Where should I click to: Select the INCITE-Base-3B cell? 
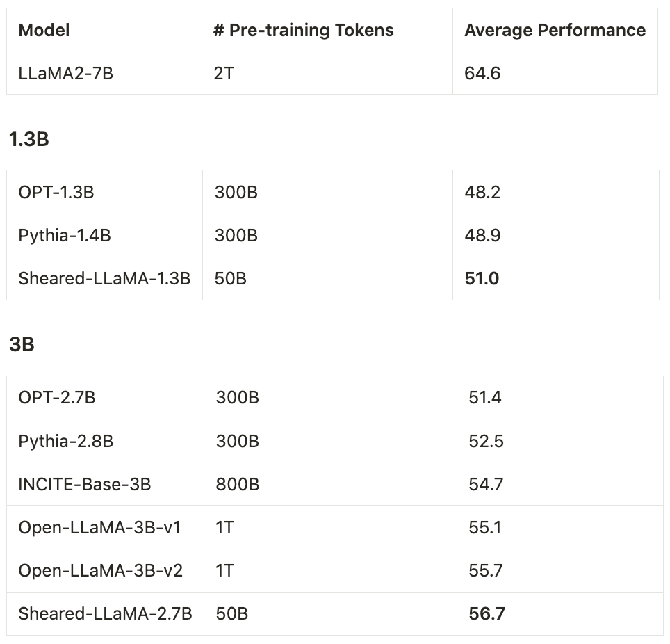[x=84, y=485]
